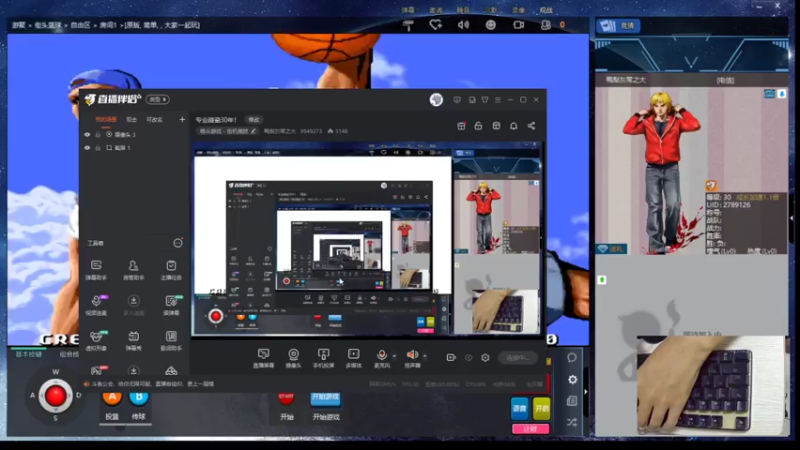Open the 弹幕秀 tool
The width and height of the screenshot is (800, 450).
click(x=133, y=340)
